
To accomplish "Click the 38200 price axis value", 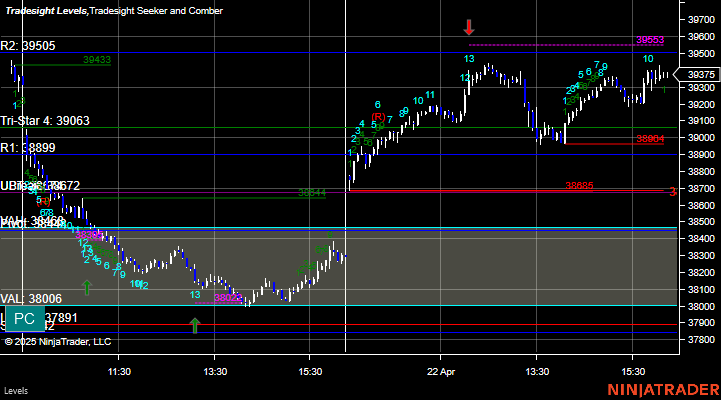I will (701, 273).
